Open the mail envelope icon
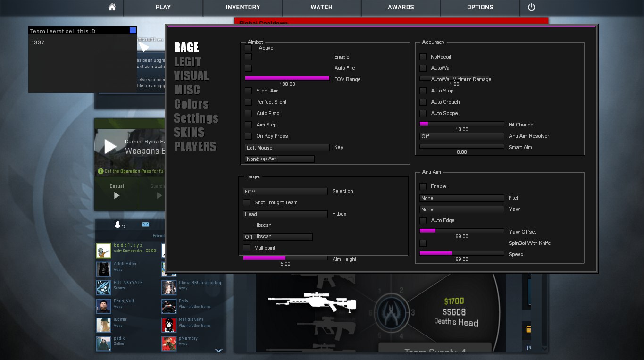The height and width of the screenshot is (360, 644). [145, 225]
